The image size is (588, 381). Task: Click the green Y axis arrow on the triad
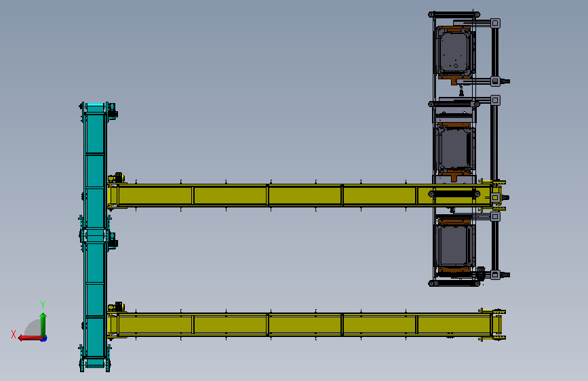(43, 324)
